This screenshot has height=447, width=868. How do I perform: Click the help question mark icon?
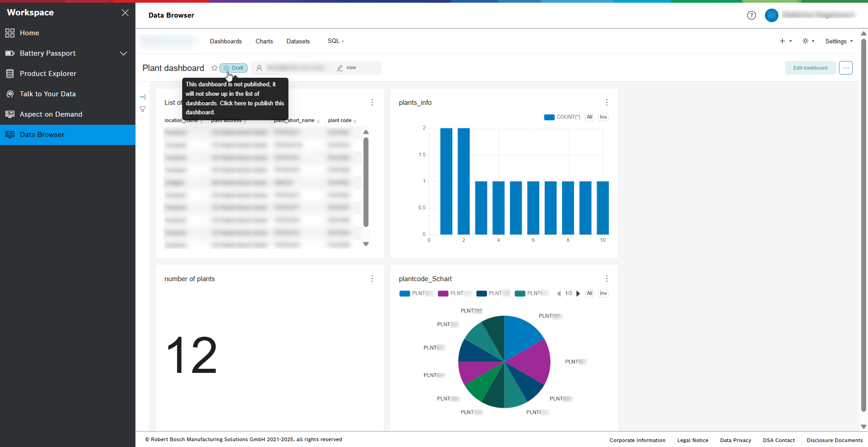[751, 15]
